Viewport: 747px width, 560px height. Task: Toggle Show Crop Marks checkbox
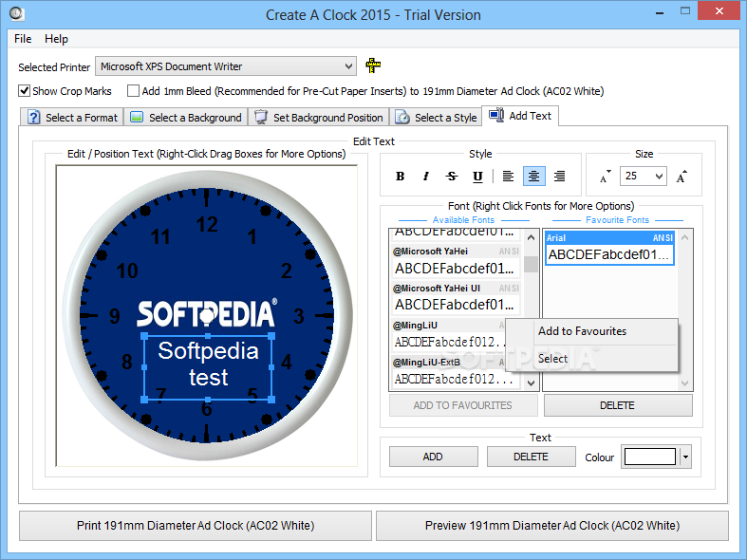[25, 90]
